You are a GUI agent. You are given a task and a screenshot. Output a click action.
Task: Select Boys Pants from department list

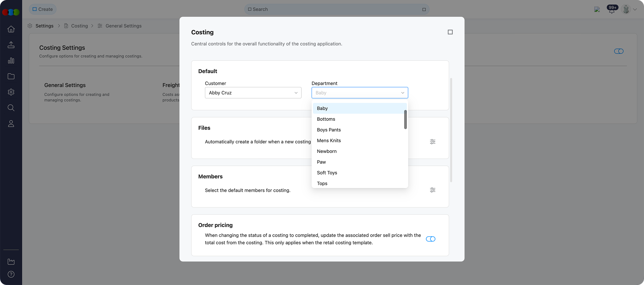point(329,130)
